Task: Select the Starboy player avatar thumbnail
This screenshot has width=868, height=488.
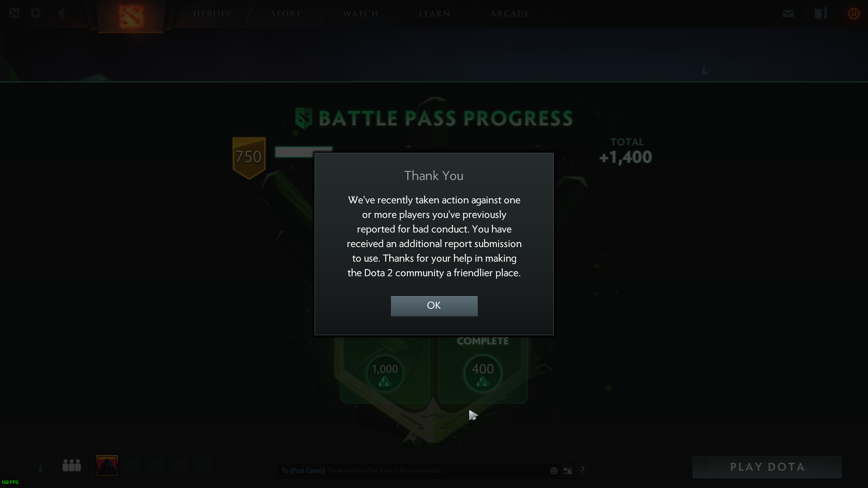Action: click(x=107, y=465)
